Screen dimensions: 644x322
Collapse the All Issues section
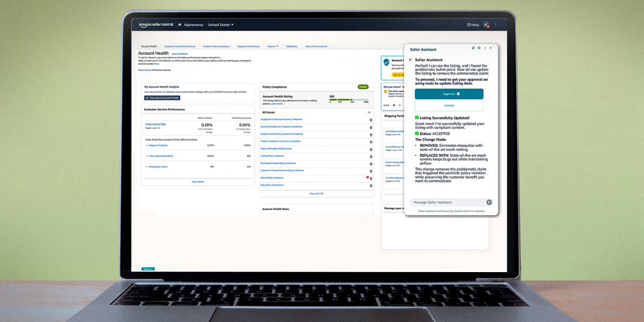point(369,112)
